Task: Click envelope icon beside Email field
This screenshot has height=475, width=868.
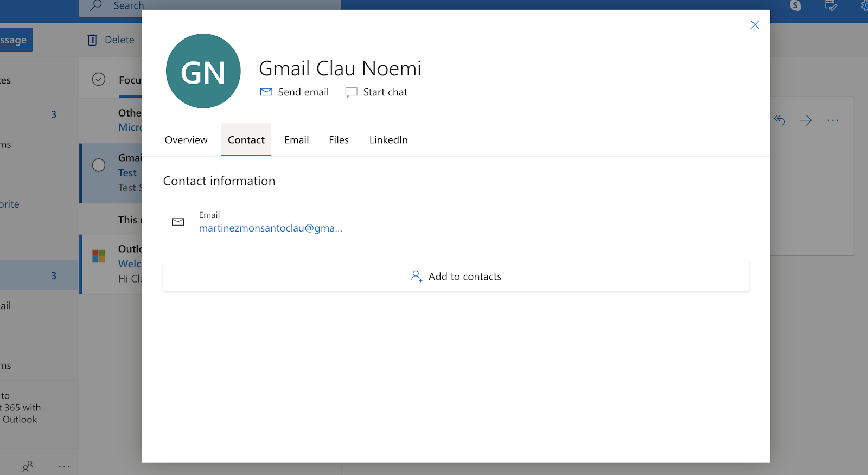Action: [178, 222]
